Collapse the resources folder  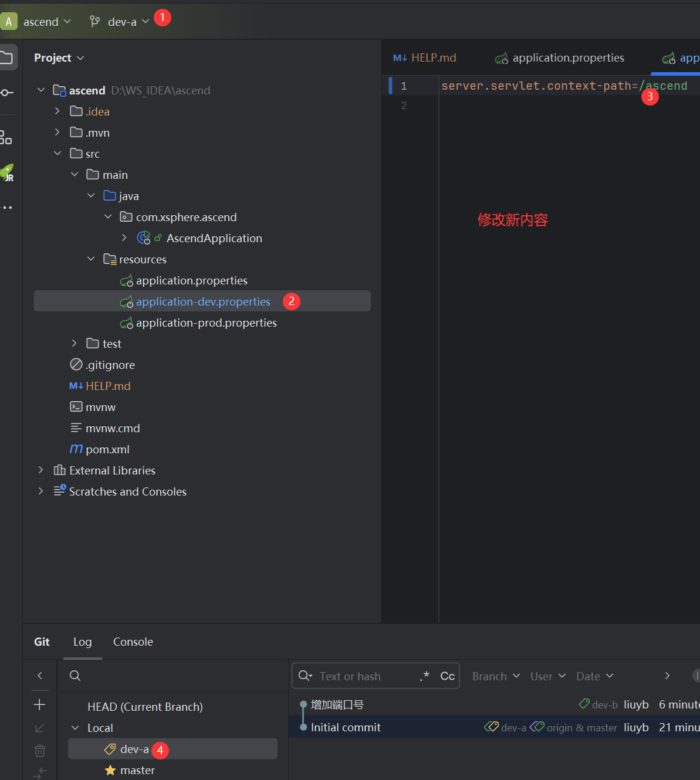pyautogui.click(x=91, y=259)
